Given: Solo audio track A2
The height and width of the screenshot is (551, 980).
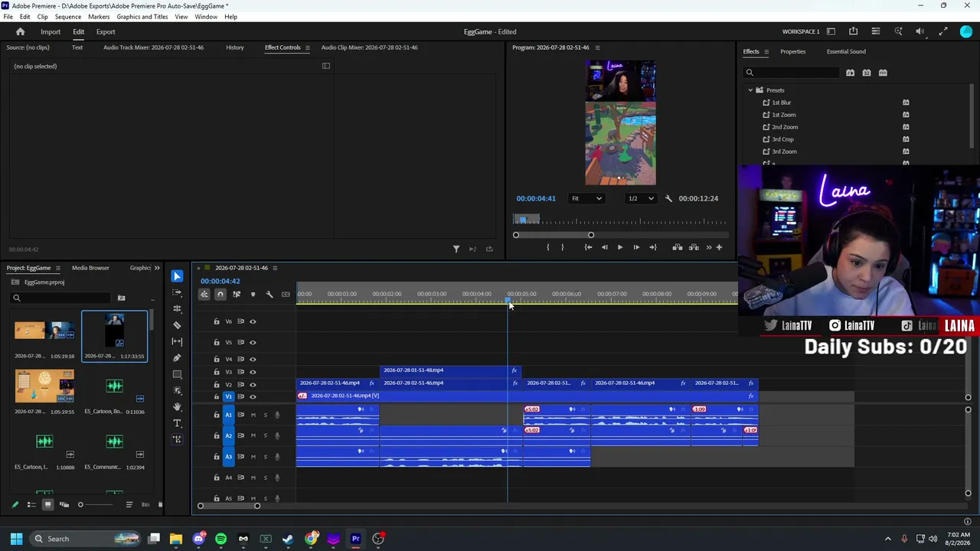Looking at the screenshot, I should point(266,435).
